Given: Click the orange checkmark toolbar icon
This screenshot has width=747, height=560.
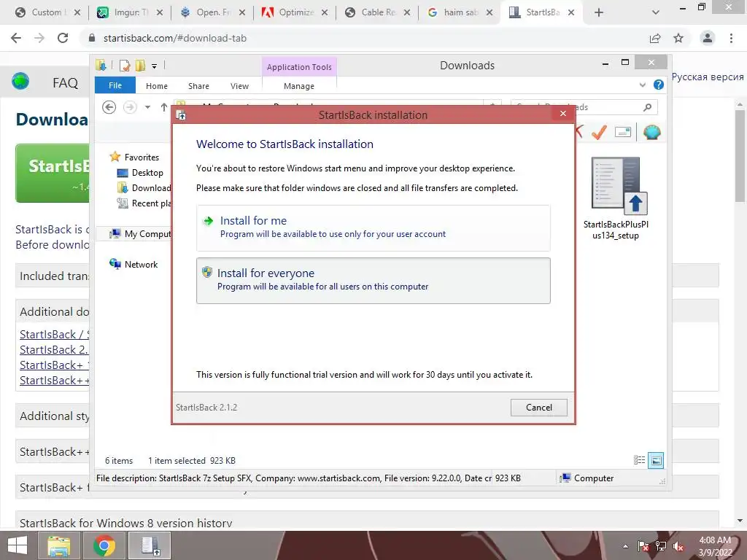Looking at the screenshot, I should point(599,132).
